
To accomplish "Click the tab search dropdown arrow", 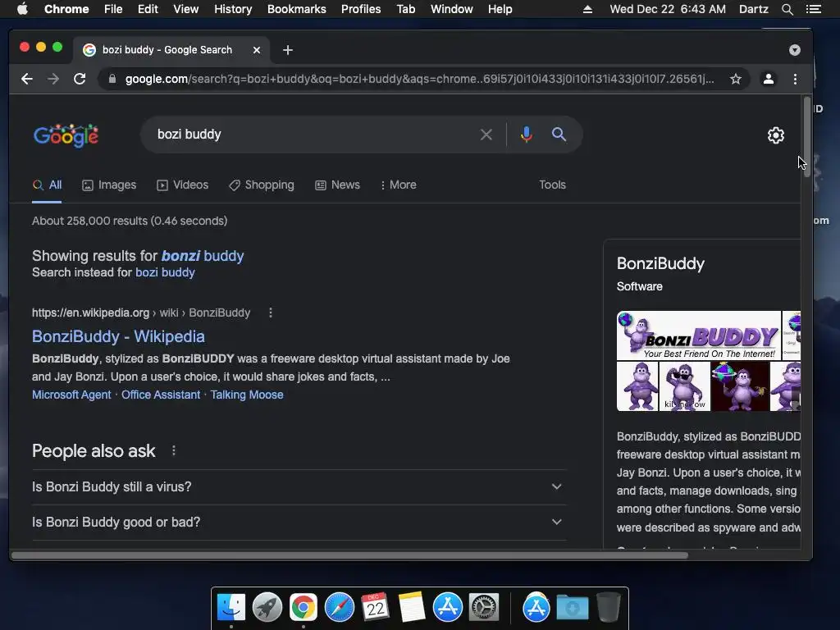I will tap(794, 50).
